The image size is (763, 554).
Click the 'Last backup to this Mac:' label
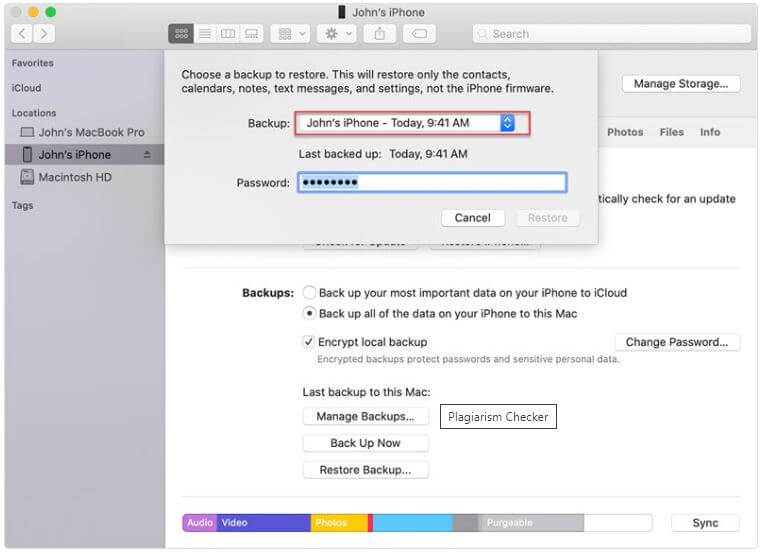pyautogui.click(x=366, y=392)
